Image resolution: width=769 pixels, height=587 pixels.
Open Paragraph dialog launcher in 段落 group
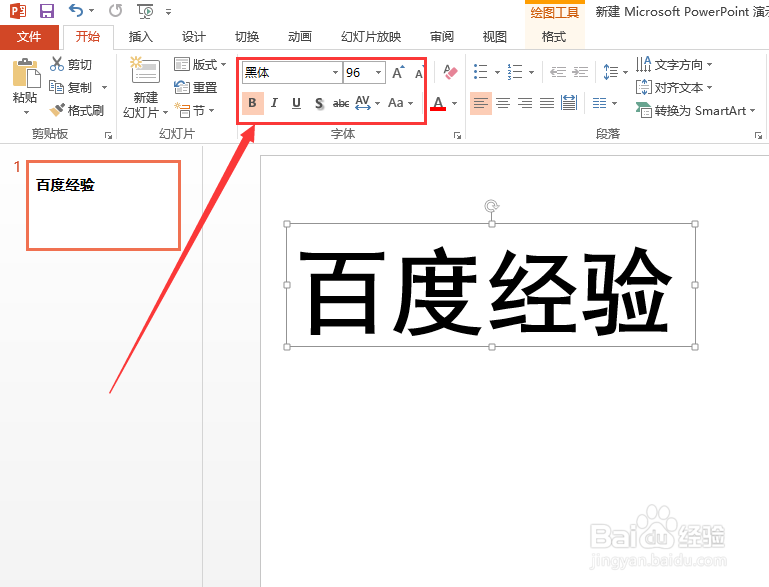758,135
